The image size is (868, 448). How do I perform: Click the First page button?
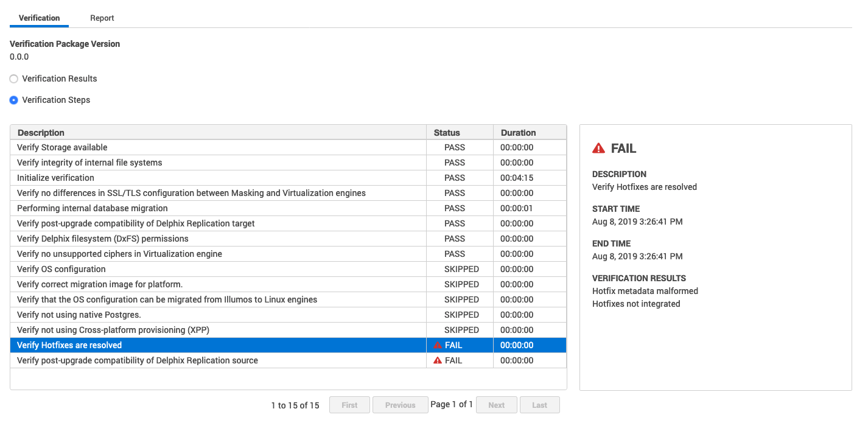[349, 405]
